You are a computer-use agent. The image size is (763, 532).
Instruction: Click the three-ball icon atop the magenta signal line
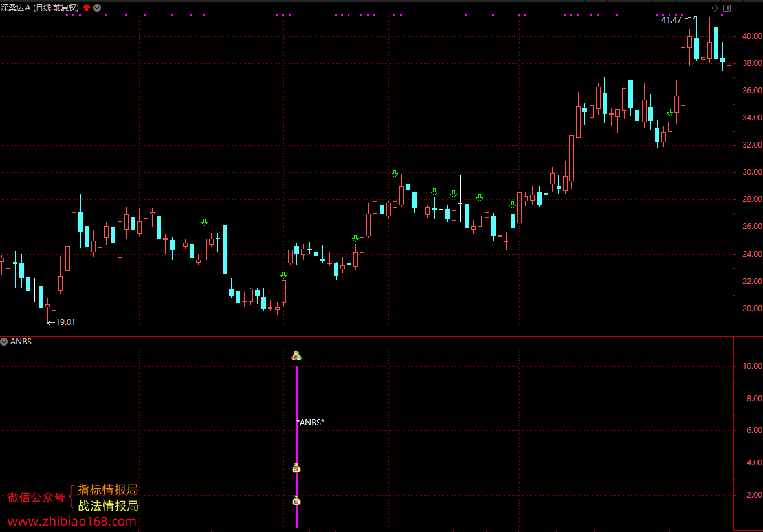pyautogui.click(x=296, y=357)
